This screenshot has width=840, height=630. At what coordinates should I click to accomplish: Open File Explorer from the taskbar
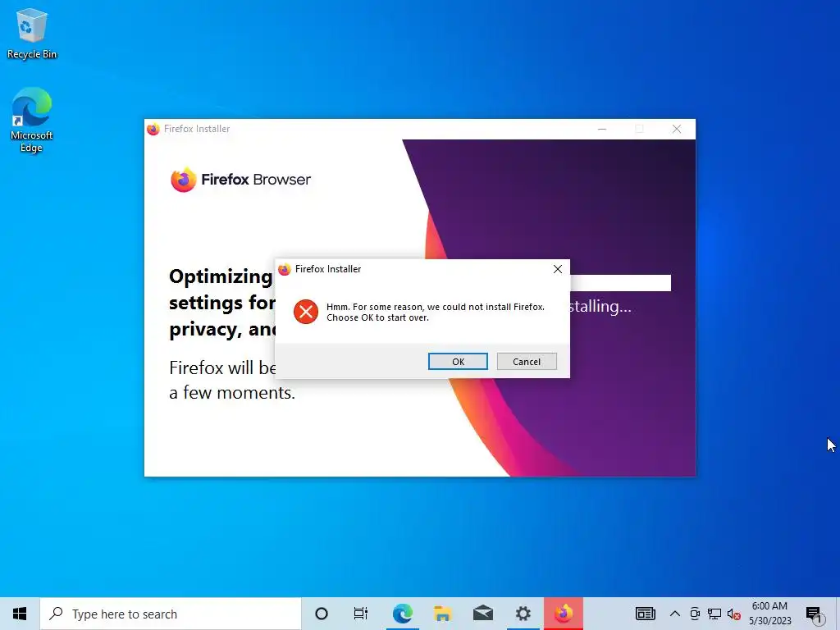pos(442,614)
